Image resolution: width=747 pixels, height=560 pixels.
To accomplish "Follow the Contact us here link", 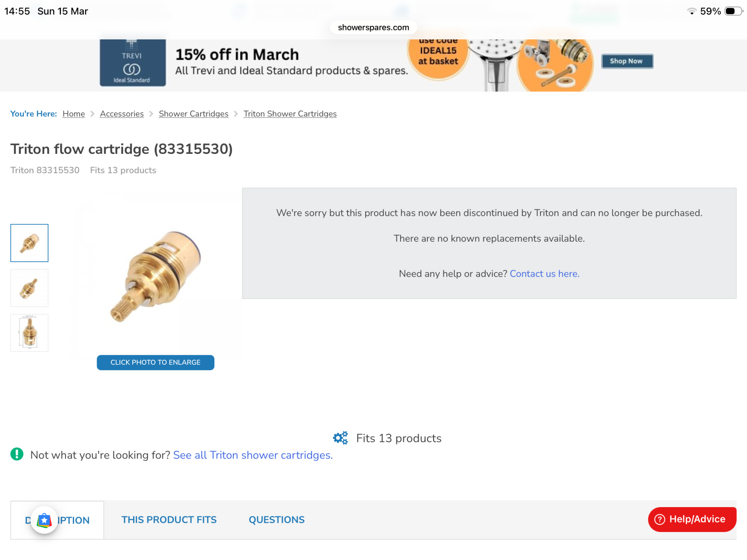I will pos(544,274).
